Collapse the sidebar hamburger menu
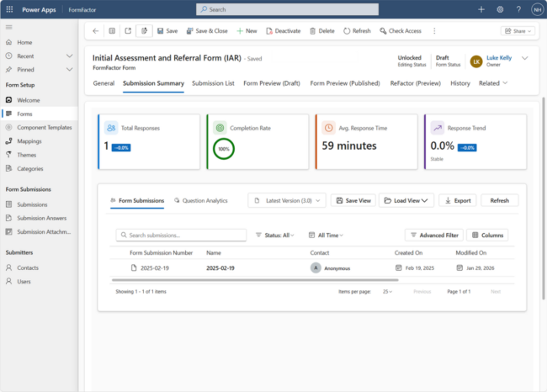The image size is (547, 392). tap(9, 27)
